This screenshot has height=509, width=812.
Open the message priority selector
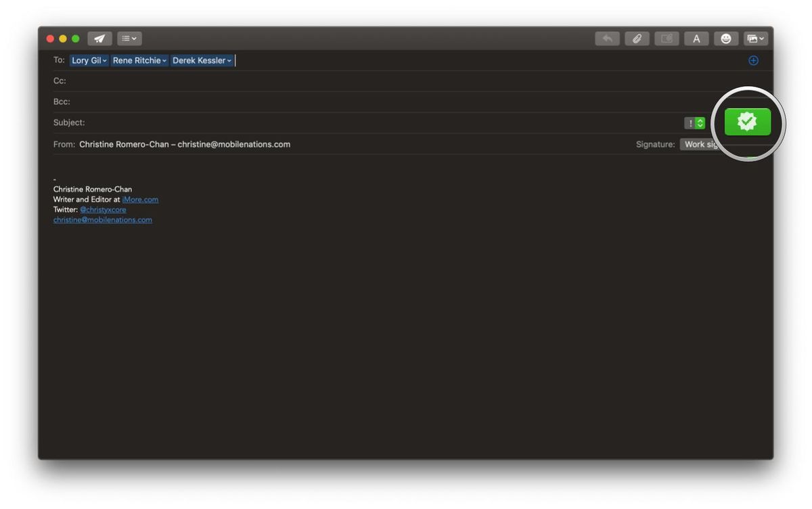[694, 123]
